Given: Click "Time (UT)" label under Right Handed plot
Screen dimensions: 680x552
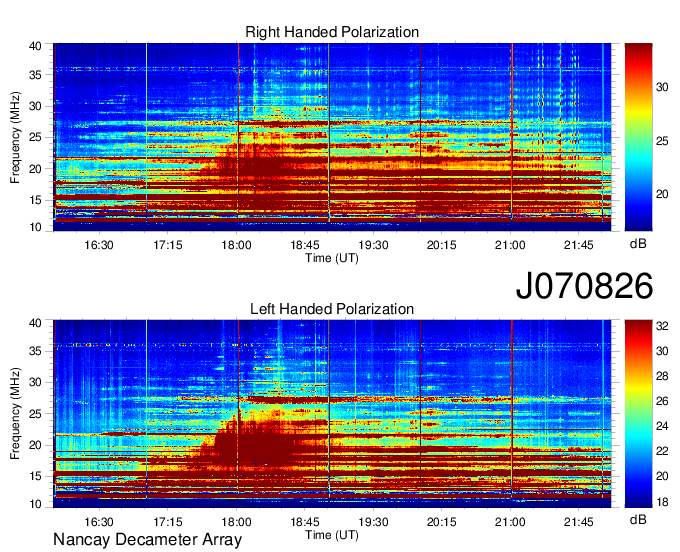Looking at the screenshot, I should tap(332, 258).
